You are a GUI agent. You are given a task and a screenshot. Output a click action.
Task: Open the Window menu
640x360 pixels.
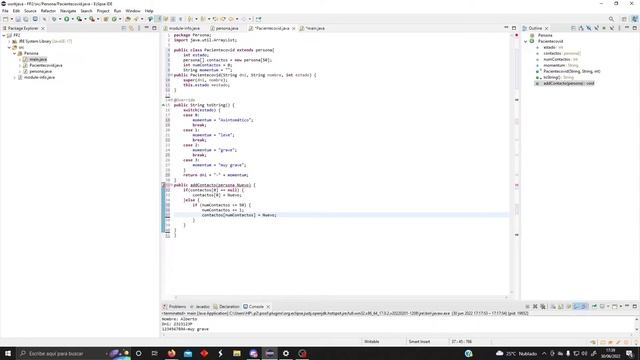(133, 11)
